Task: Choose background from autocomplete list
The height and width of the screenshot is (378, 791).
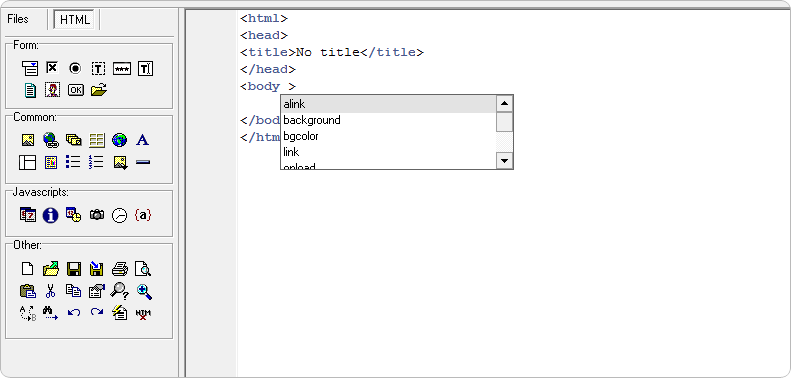Action: point(388,120)
